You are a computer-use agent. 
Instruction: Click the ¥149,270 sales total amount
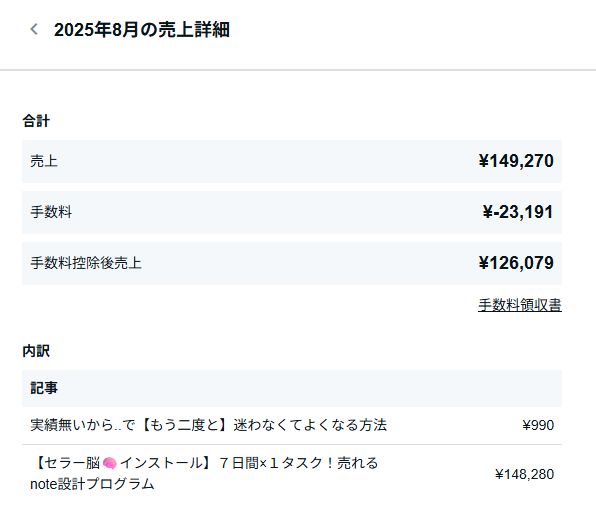pyautogui.click(x=516, y=161)
